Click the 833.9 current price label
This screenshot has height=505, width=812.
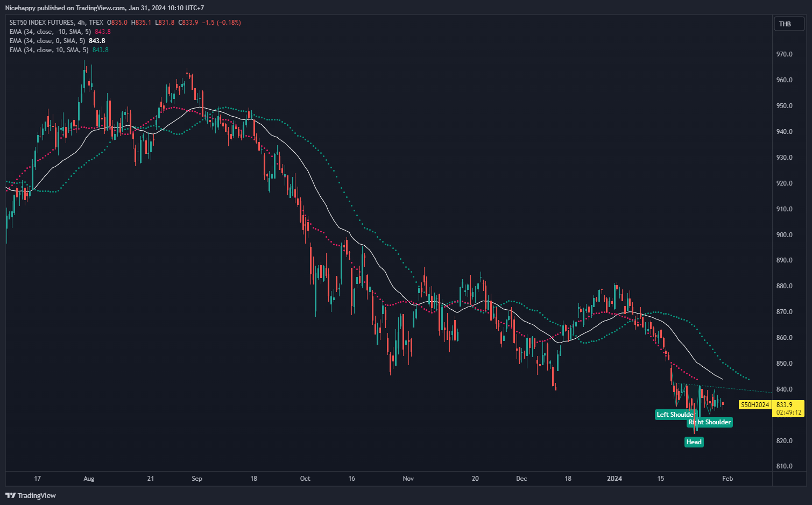coord(784,405)
